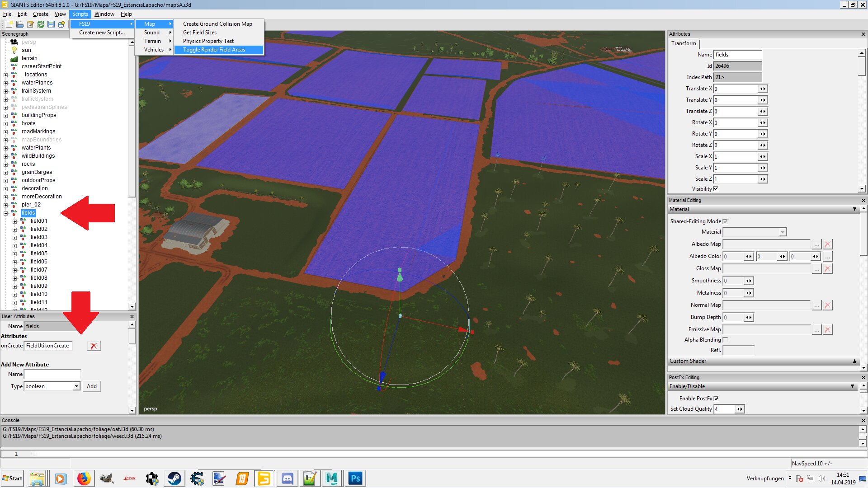Toggle the Visibility checkbox
The image size is (868, 488).
716,189
